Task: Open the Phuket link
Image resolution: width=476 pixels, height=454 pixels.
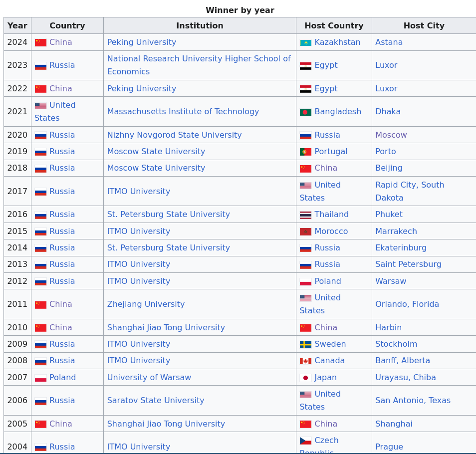Action: tap(389, 214)
